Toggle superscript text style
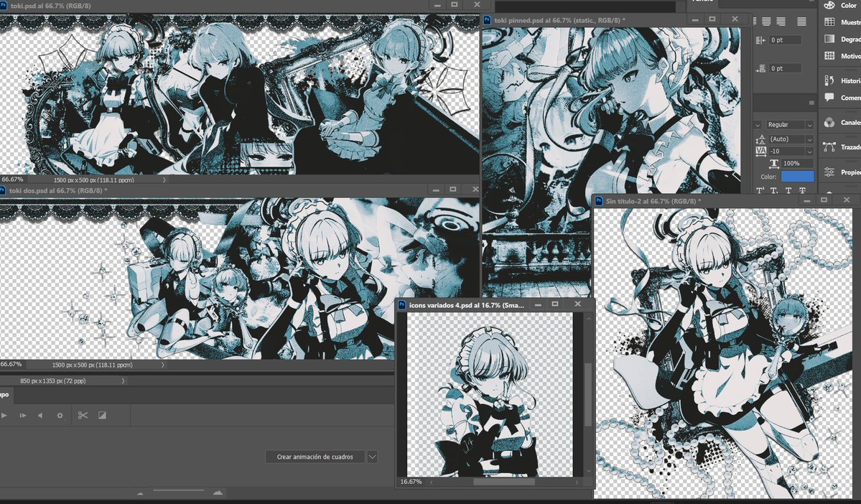This screenshot has height=504, width=861. [x=760, y=190]
